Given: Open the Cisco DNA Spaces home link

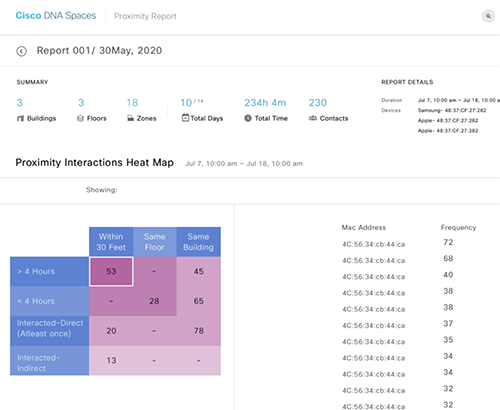Looking at the screenshot, I should point(56,16).
